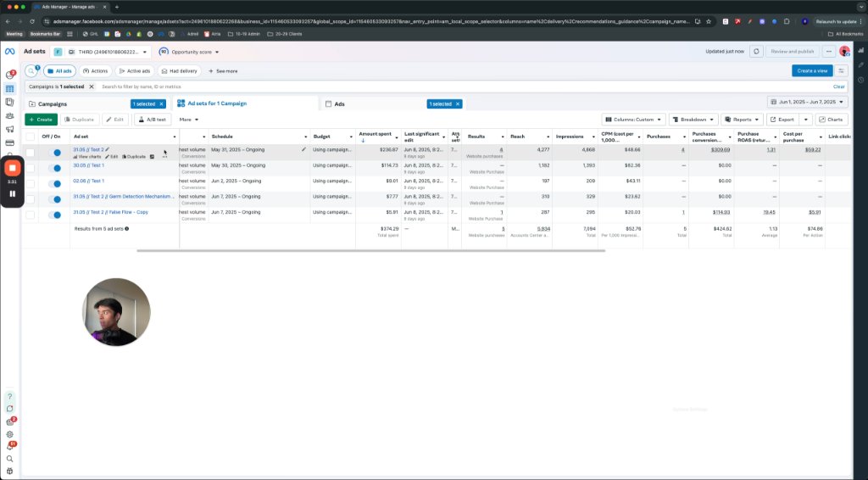This screenshot has height=480, width=868.
Task: Select the Had delivery filter view
Action: 179,71
